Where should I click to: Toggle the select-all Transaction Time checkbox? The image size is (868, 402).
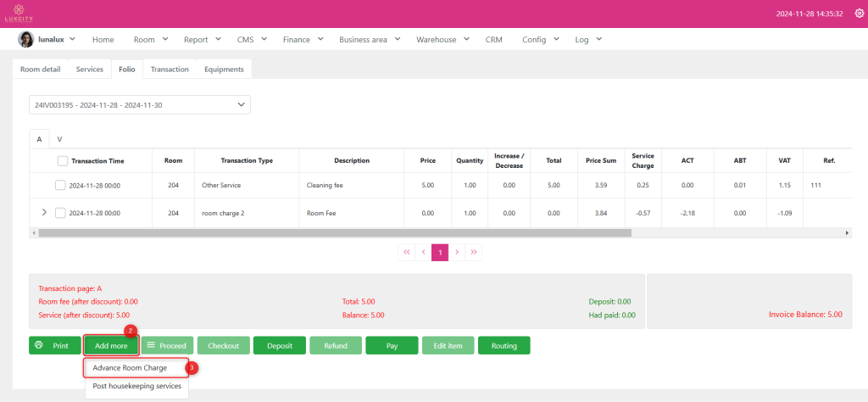point(63,160)
